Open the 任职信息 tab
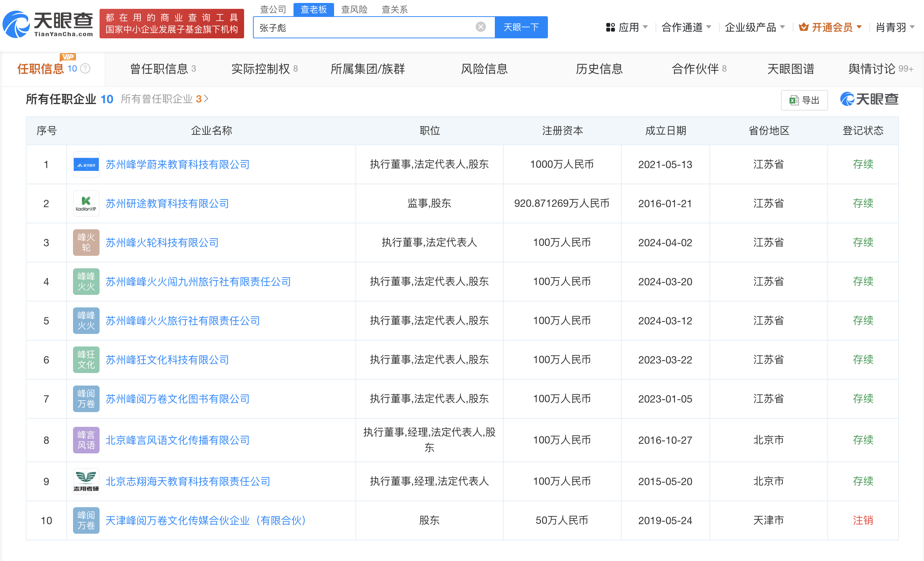924x561 pixels. (x=53, y=69)
